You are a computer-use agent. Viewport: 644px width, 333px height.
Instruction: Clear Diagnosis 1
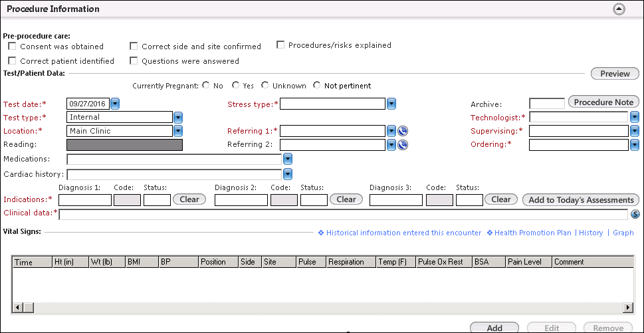pos(189,199)
